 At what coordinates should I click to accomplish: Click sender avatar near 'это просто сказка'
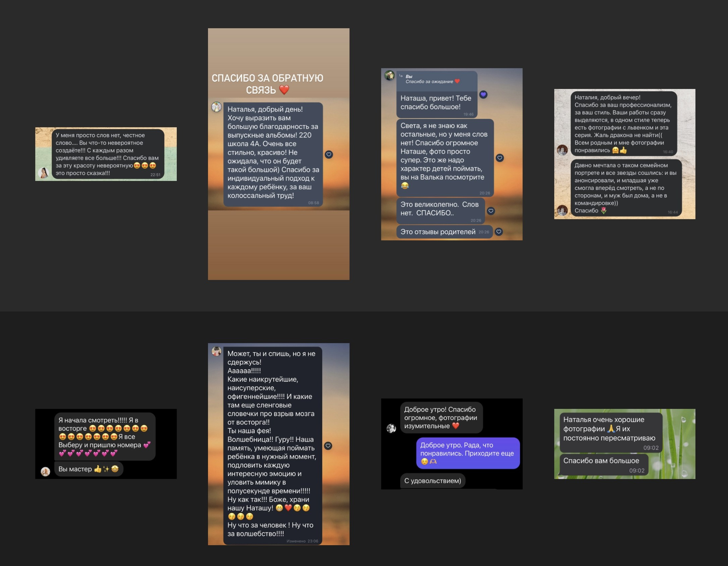(x=44, y=173)
